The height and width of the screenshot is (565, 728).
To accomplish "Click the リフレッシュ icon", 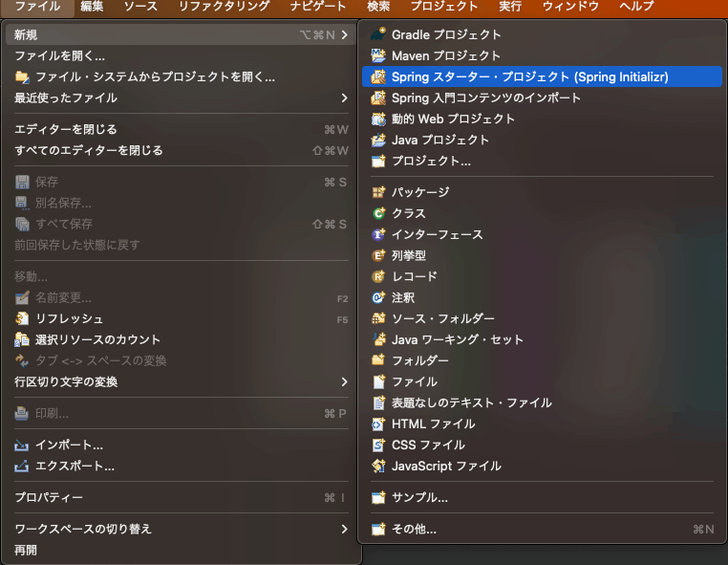I will tap(22, 318).
